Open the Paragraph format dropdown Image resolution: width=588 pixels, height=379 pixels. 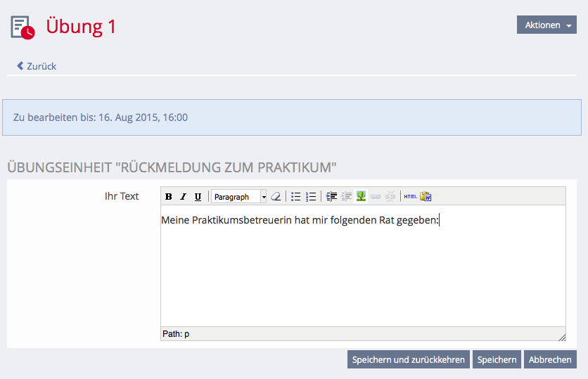239,196
